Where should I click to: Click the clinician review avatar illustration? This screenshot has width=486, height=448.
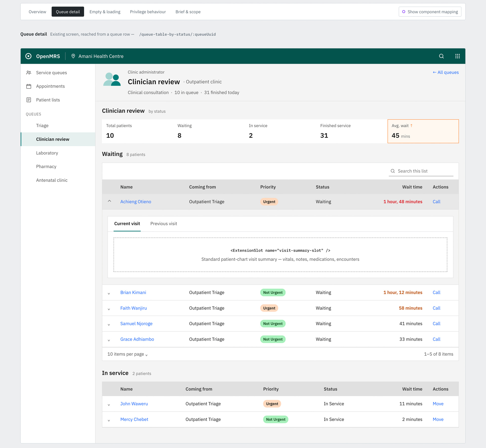112,79
